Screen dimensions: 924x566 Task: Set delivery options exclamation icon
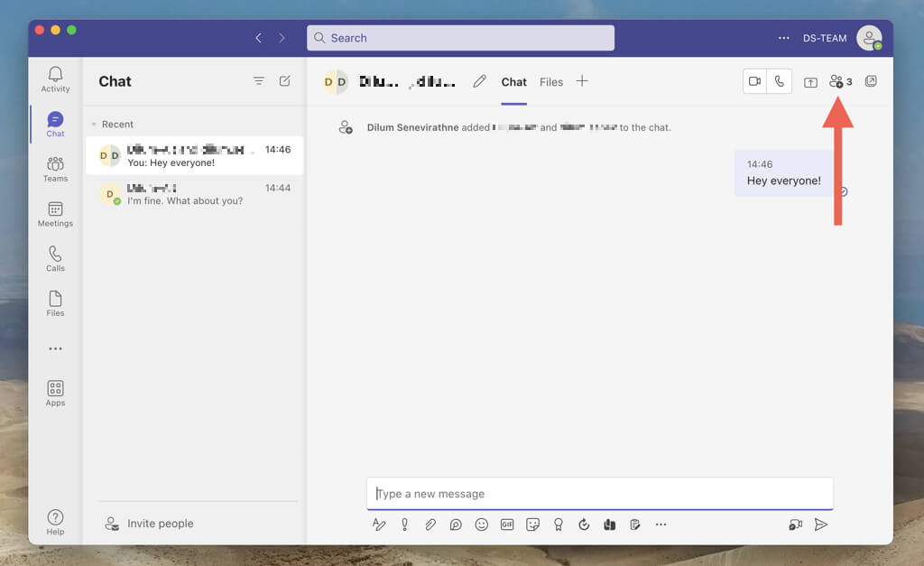click(405, 524)
